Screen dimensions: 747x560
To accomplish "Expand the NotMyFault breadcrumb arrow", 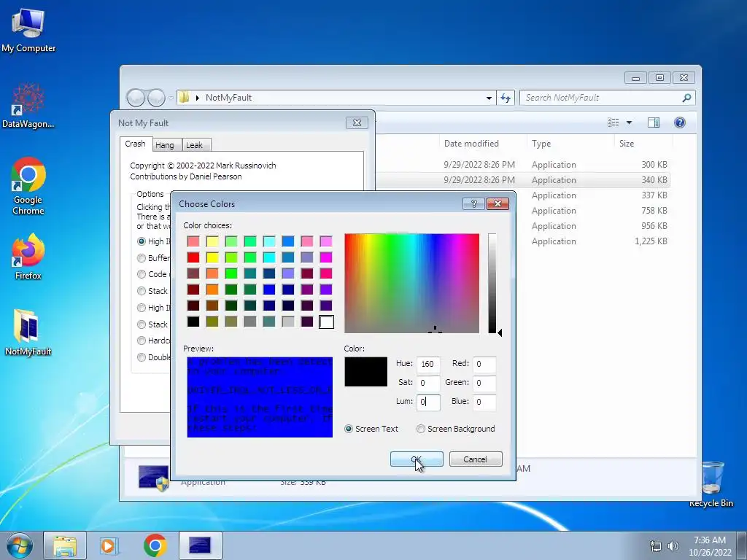I will (x=197, y=98).
